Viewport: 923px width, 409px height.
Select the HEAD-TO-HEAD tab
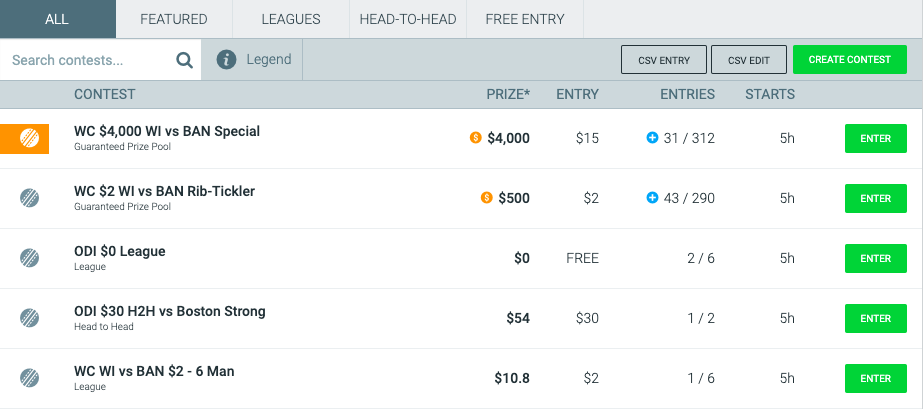408,19
